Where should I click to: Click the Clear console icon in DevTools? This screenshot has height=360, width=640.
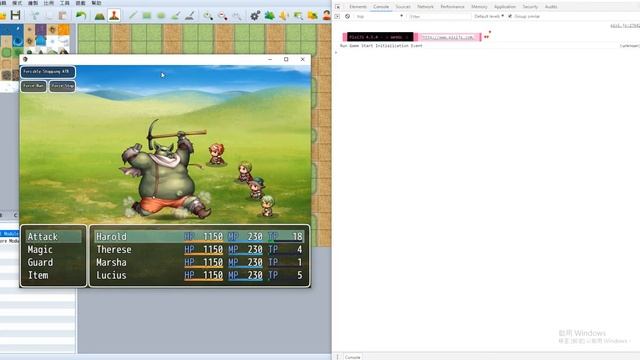click(x=347, y=16)
